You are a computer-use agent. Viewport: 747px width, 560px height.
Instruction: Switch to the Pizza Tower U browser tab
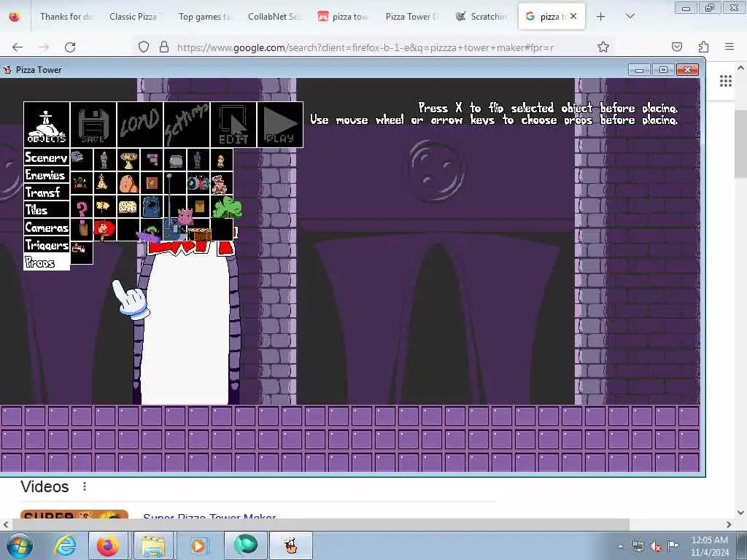[x=411, y=17]
